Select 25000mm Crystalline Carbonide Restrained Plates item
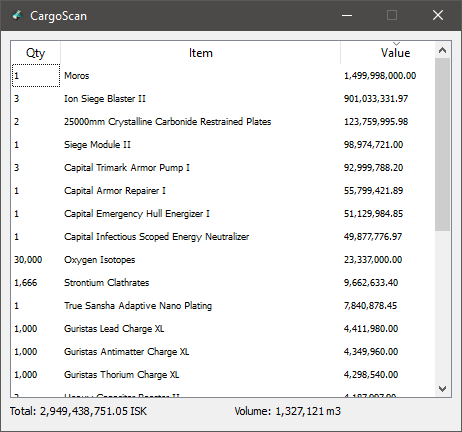The image size is (462, 432). (167, 122)
